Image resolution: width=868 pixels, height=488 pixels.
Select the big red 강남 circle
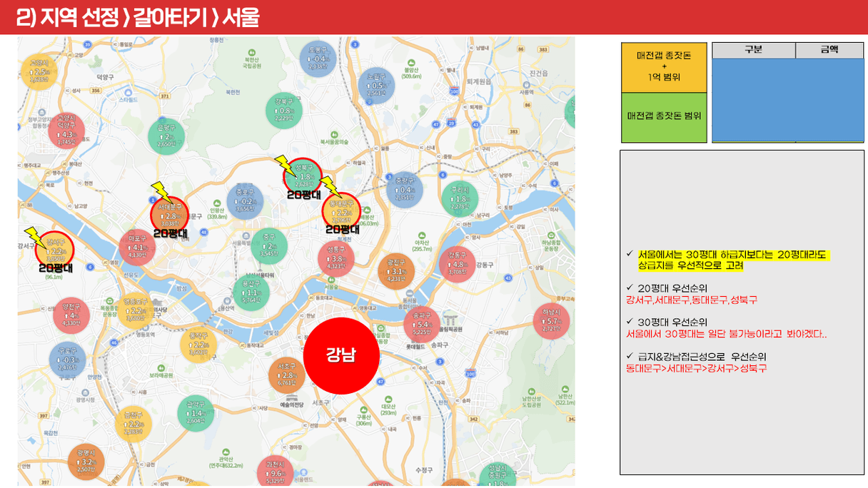click(x=341, y=355)
